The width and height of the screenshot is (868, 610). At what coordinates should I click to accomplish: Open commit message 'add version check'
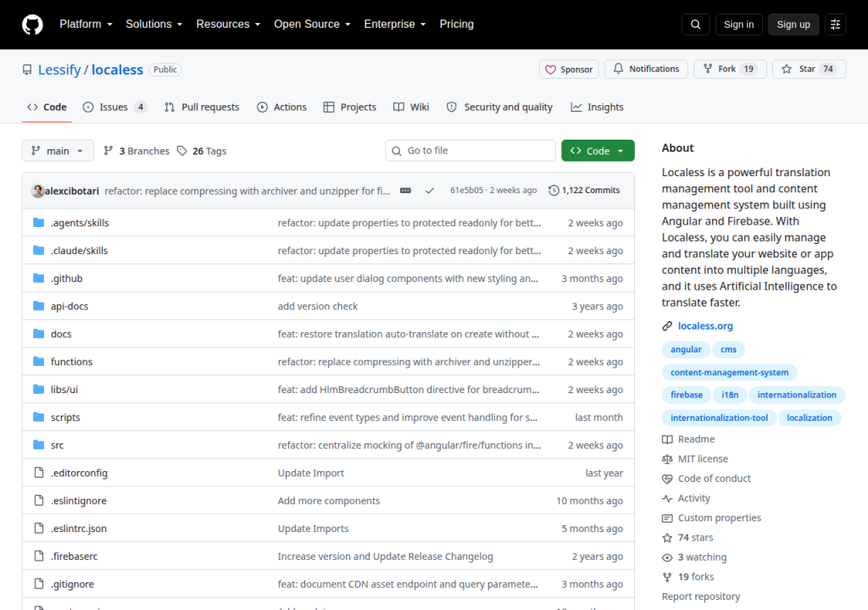tap(318, 306)
